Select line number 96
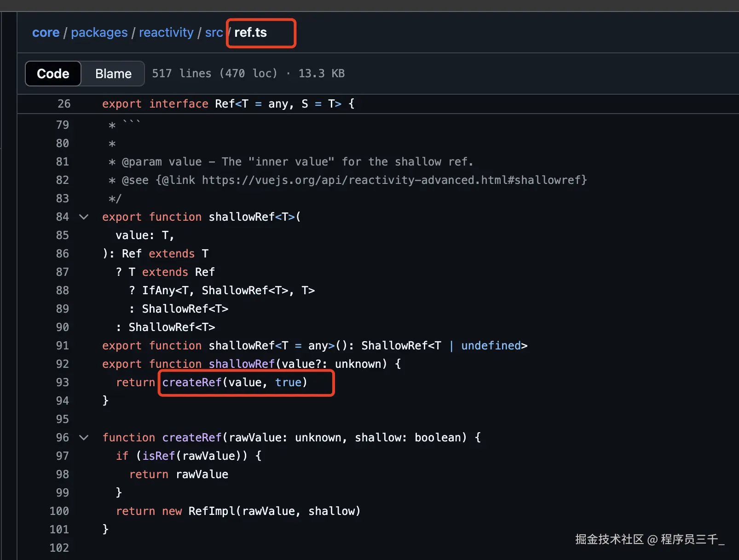 click(63, 438)
